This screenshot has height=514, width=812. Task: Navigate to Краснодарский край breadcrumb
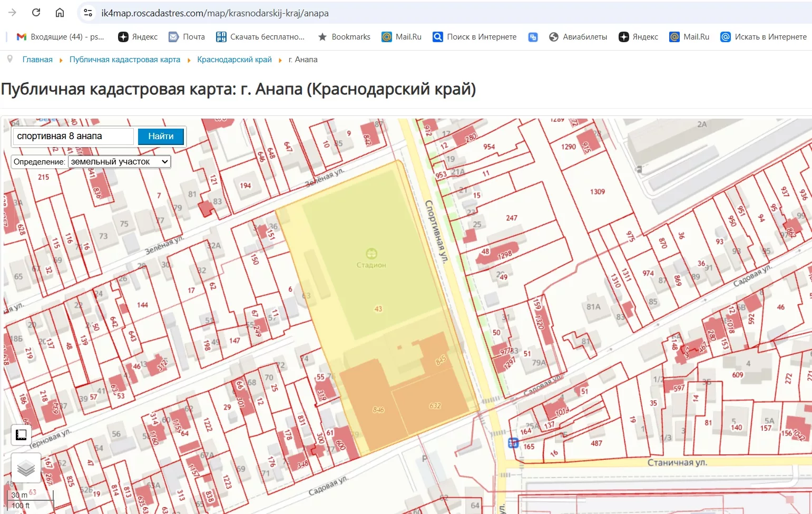click(x=234, y=60)
